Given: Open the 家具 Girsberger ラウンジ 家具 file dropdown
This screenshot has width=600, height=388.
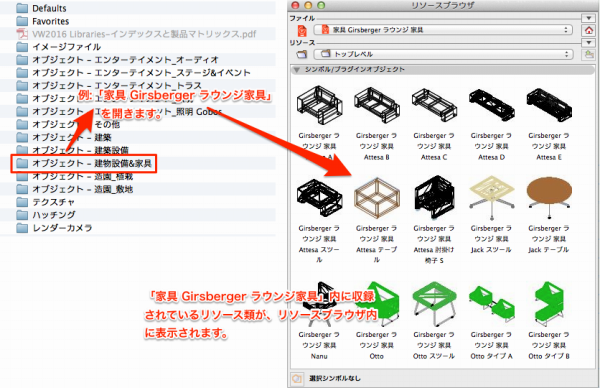Looking at the screenshot, I should (x=443, y=30).
